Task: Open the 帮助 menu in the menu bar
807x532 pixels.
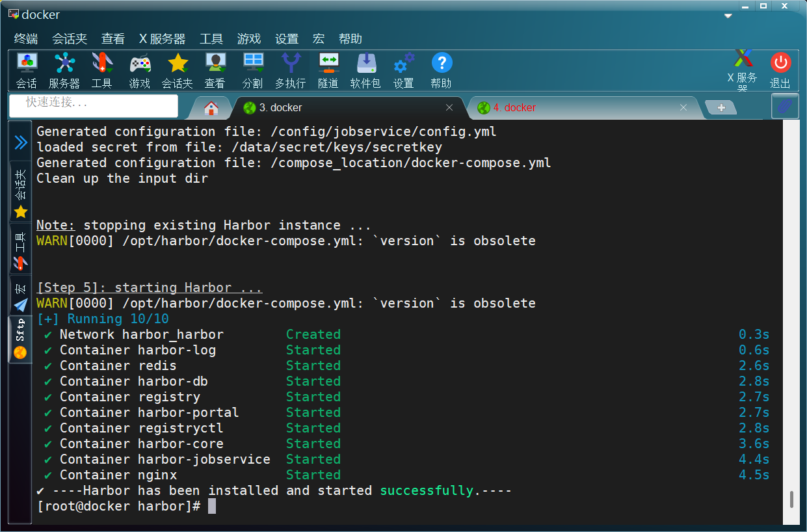Action: [350, 39]
